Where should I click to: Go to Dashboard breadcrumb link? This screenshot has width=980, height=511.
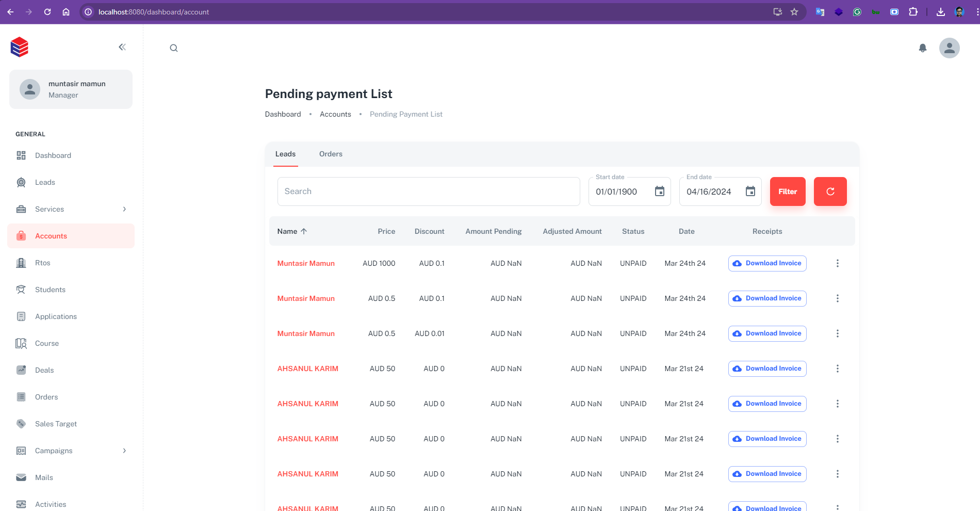[283, 114]
